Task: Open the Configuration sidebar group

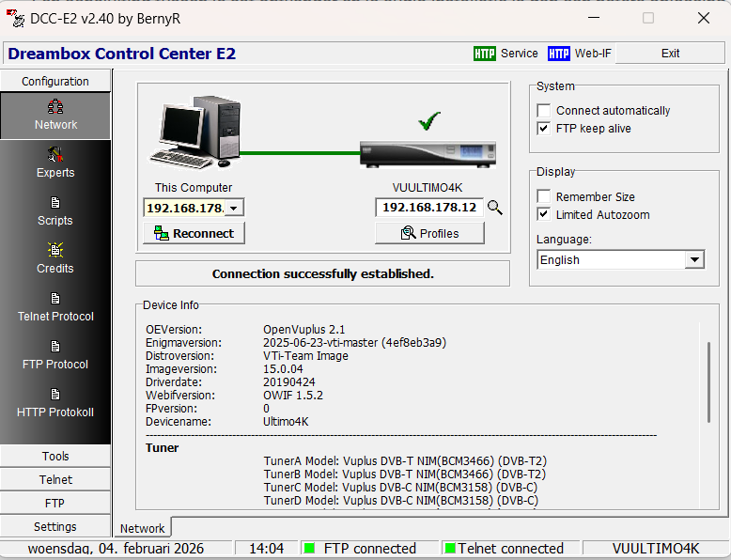Action: (x=55, y=81)
